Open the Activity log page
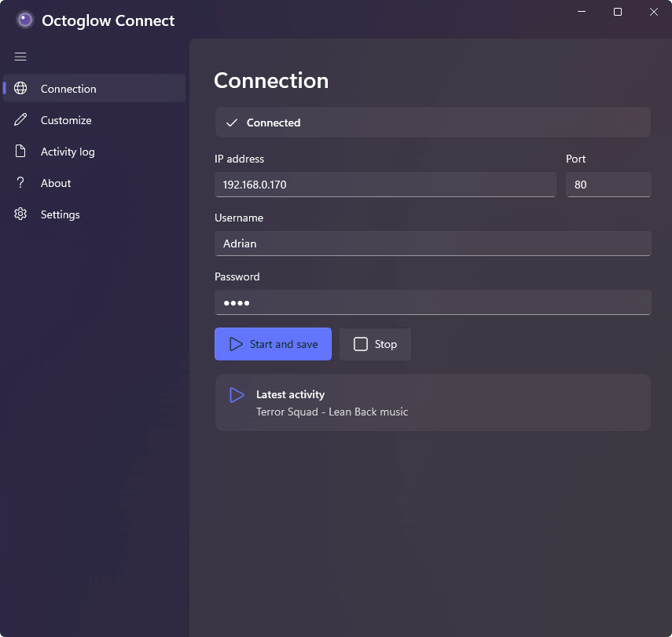672x637 pixels. point(94,152)
